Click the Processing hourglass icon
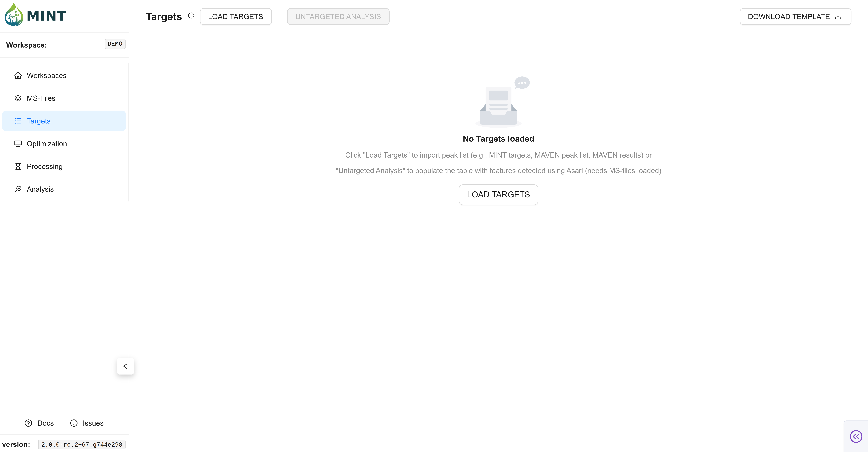 tap(18, 166)
